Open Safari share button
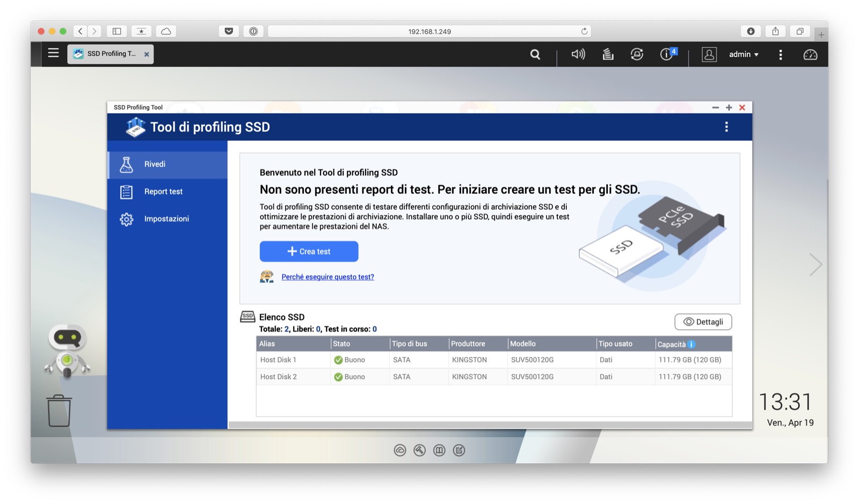This screenshot has height=504, width=859. pyautogui.click(x=775, y=31)
